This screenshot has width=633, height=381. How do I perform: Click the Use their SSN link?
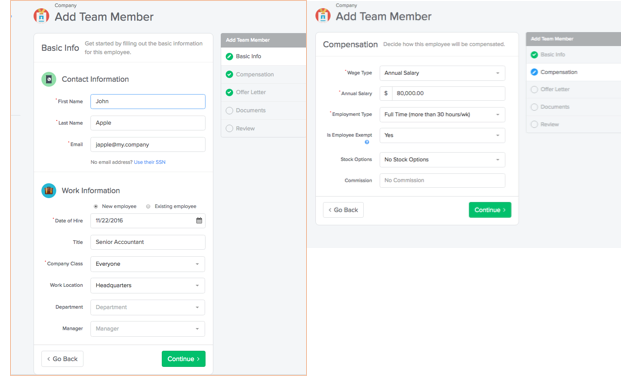pyautogui.click(x=149, y=162)
